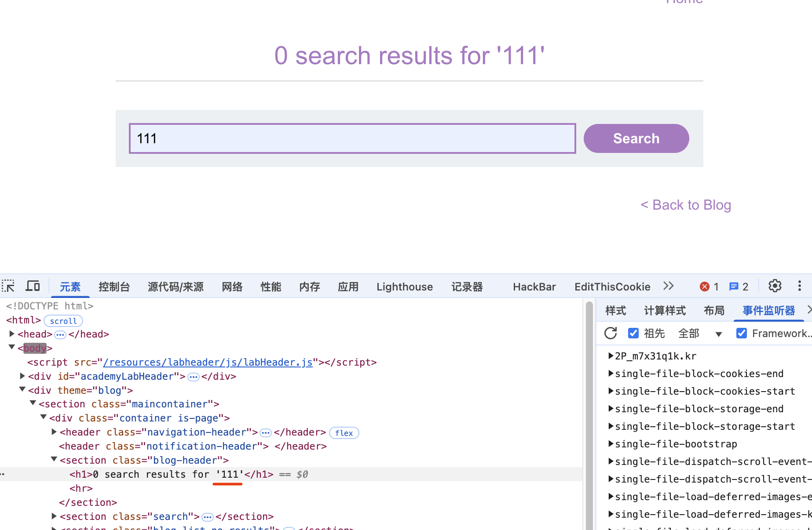Click the red error count icon

705,287
